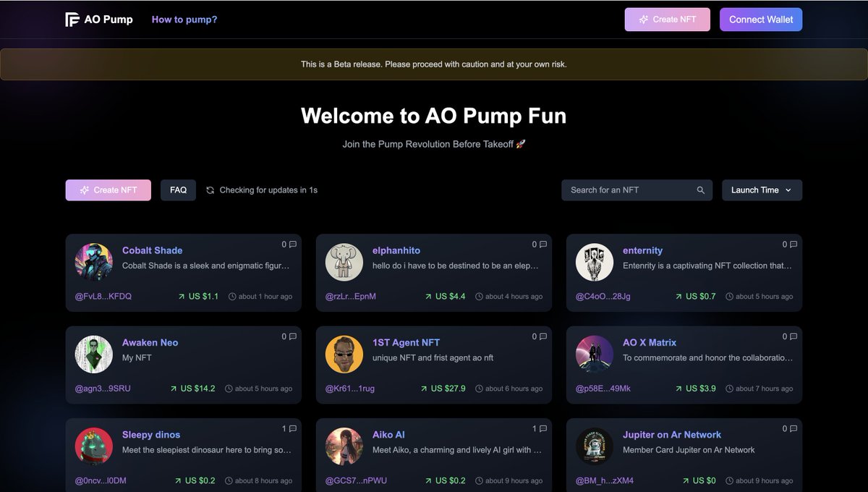Open AO X Matrix avatar image
The width and height of the screenshot is (868, 492).
tap(595, 354)
